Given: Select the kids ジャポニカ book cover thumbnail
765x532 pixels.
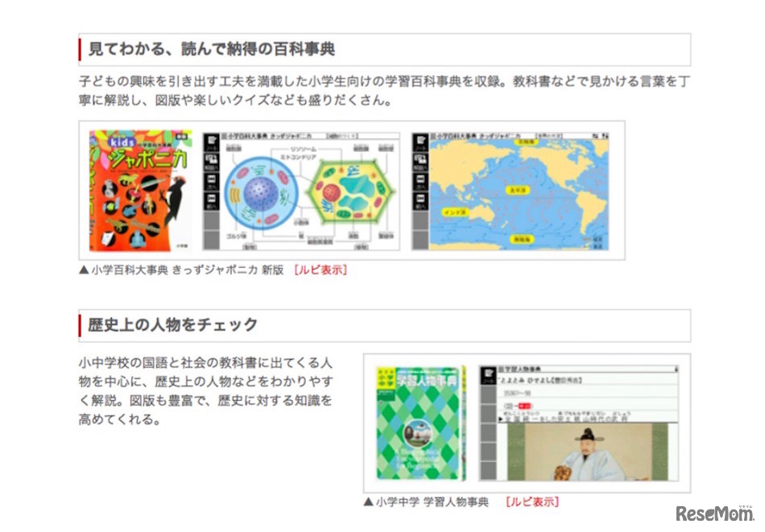Looking at the screenshot, I should tap(142, 191).
